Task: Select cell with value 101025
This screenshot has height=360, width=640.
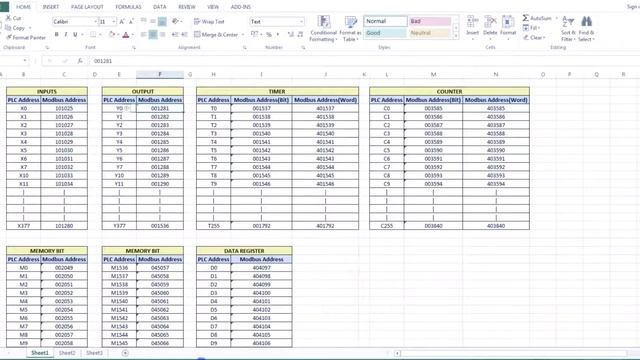Action: pyautogui.click(x=64, y=109)
